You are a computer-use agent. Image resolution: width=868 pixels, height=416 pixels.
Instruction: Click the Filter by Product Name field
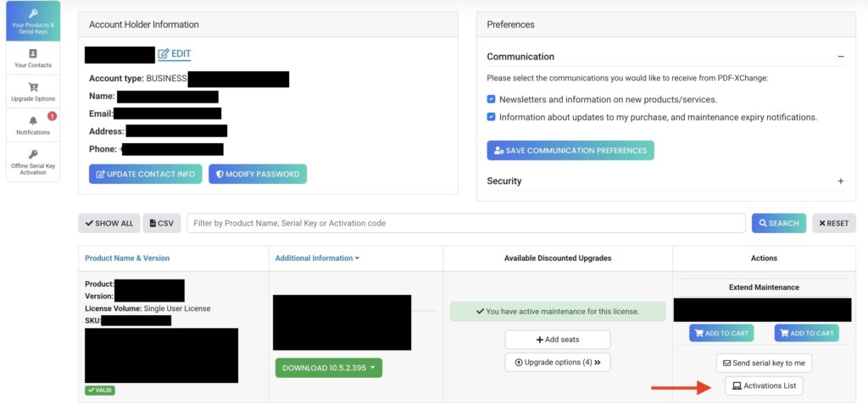466,224
